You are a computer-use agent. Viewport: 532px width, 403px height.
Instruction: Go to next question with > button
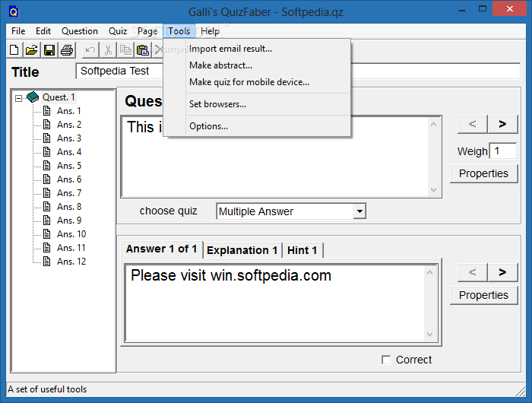[x=502, y=124]
